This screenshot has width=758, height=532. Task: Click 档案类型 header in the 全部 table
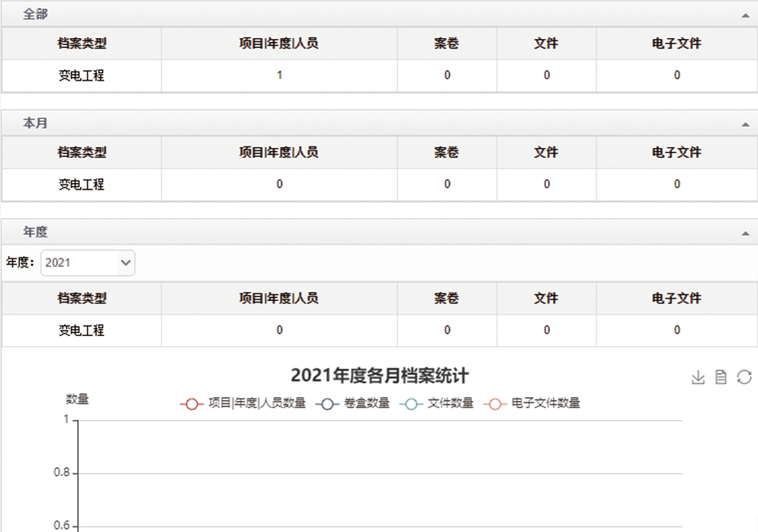82,43
